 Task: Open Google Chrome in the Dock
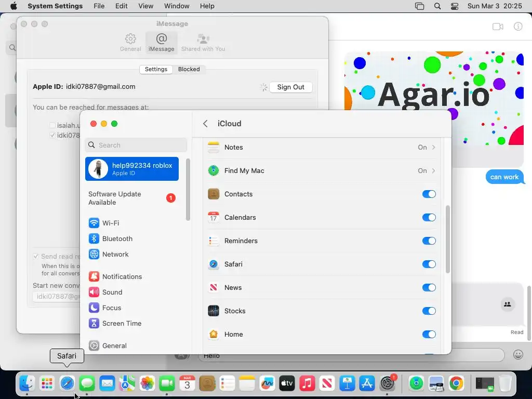(456, 384)
